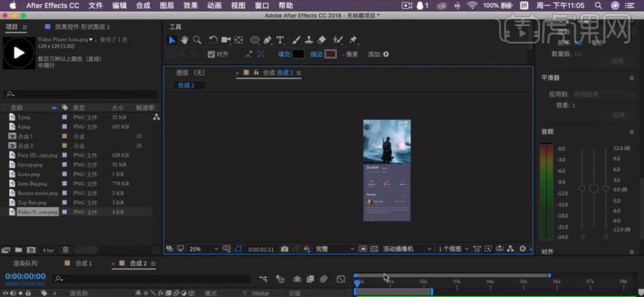This screenshot has width=644, height=297.
Task: Click the 02s marker on time ruler
Action: point(424,282)
